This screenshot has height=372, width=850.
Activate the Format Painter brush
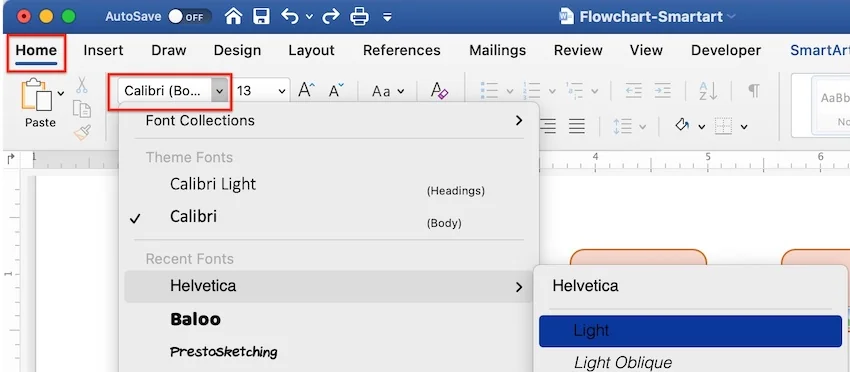coord(82,132)
